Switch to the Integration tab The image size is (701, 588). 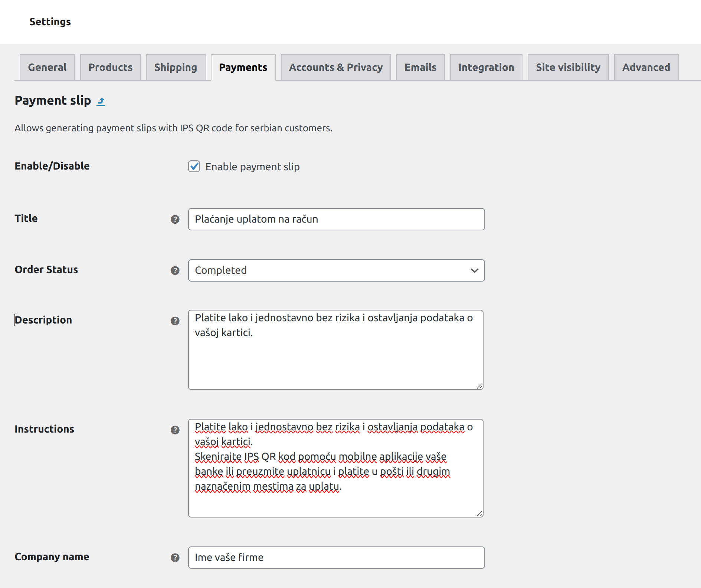486,68
